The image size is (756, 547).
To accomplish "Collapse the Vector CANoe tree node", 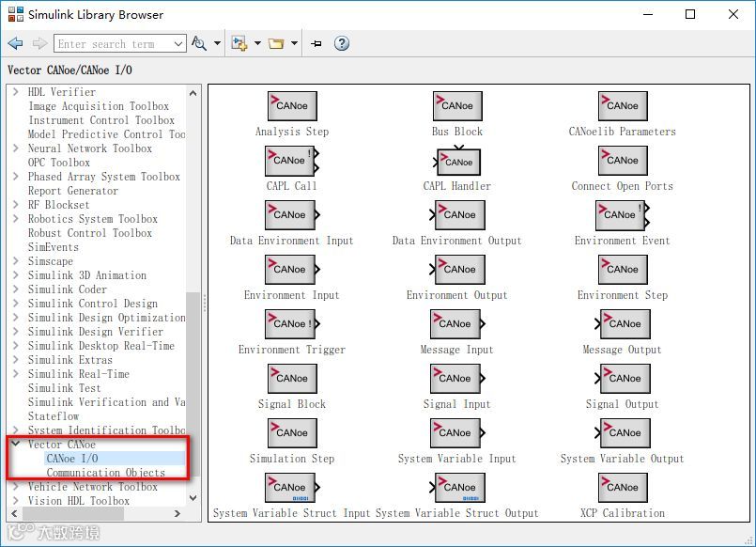I will click(x=16, y=444).
